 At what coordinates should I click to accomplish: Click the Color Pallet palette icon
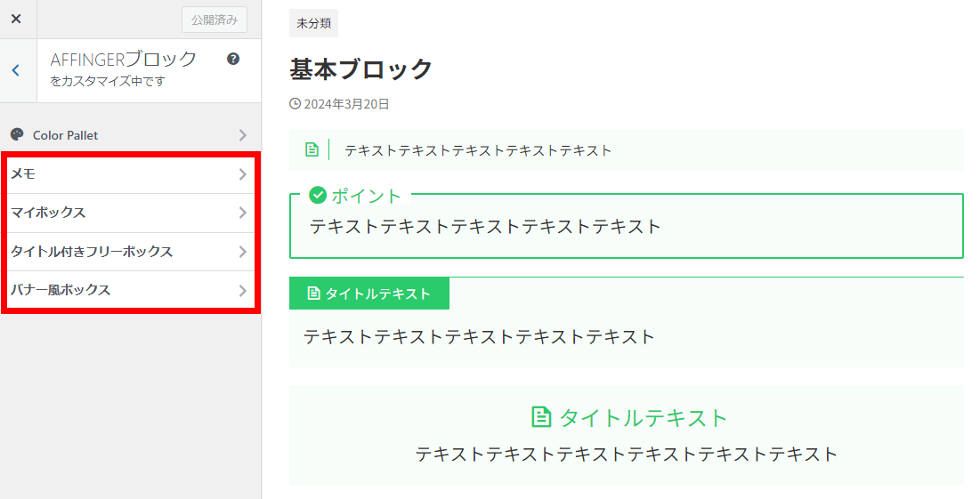pyautogui.click(x=18, y=134)
